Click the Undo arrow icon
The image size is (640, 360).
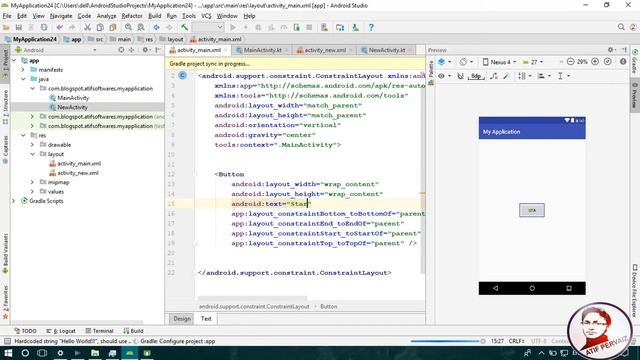click(60, 27)
